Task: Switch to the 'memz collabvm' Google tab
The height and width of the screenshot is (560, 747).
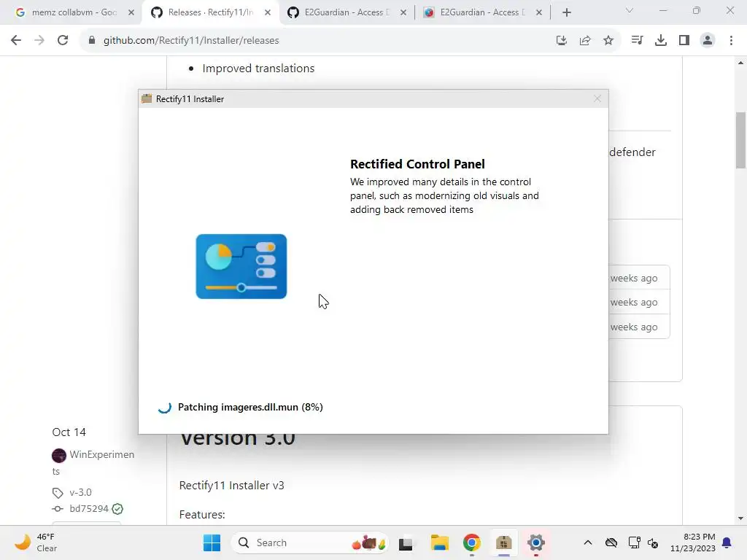Action: 74,12
